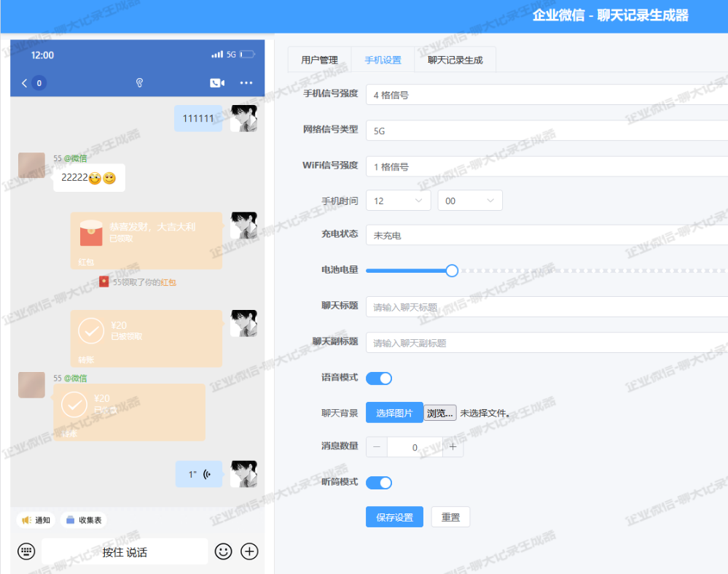Tap contact avatar beside 已收款 transfer
The height and width of the screenshot is (574, 728).
coord(31,385)
